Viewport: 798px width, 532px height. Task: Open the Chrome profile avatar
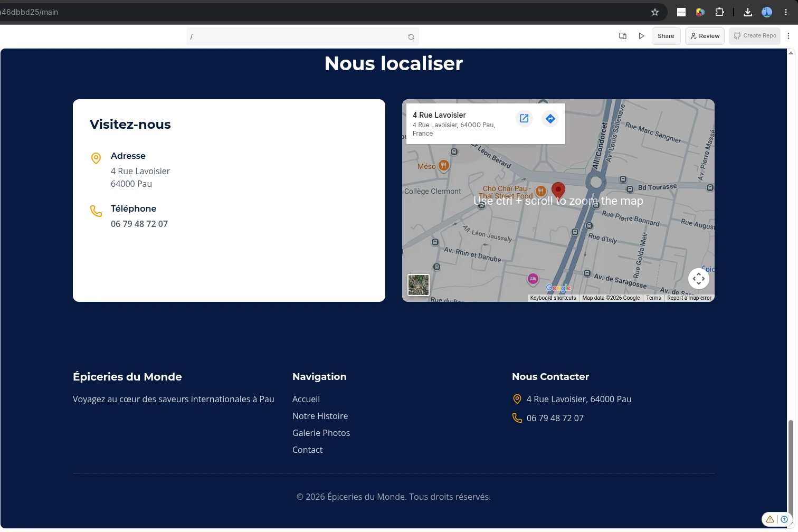tap(767, 12)
